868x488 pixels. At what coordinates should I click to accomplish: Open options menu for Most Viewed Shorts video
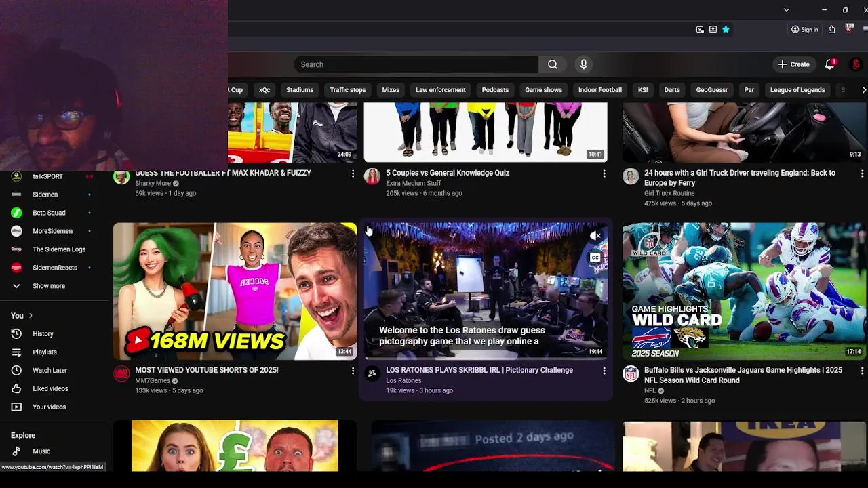pyautogui.click(x=353, y=371)
